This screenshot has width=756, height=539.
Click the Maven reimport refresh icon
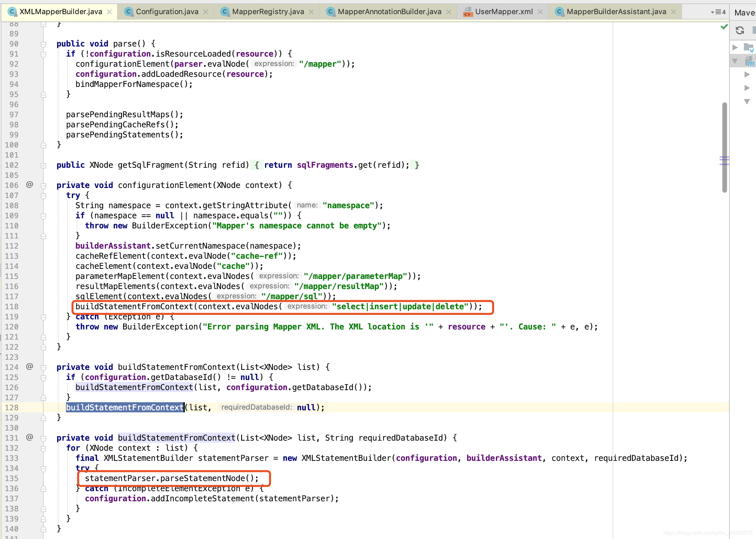pos(740,30)
